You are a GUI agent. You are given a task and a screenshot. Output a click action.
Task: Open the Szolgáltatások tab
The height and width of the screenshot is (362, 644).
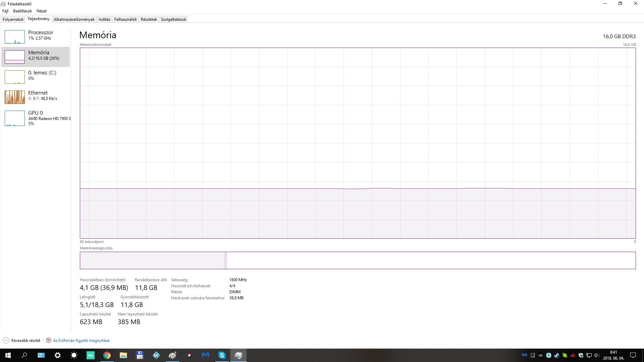tap(173, 19)
